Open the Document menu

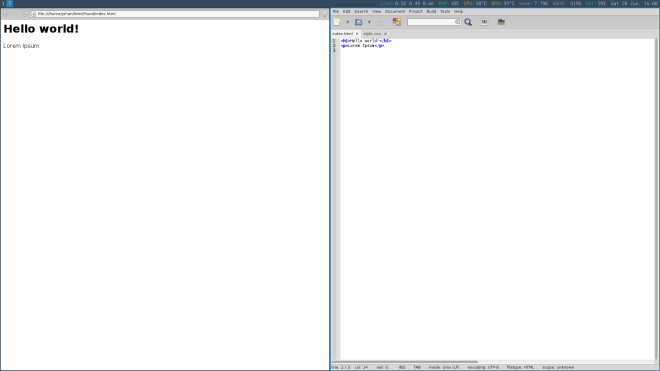pyautogui.click(x=395, y=11)
